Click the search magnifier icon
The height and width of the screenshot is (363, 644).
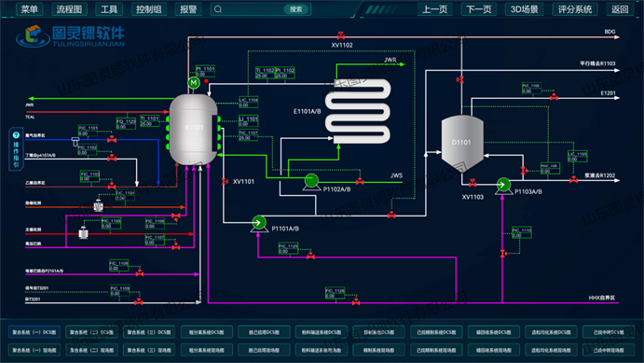[218, 9]
